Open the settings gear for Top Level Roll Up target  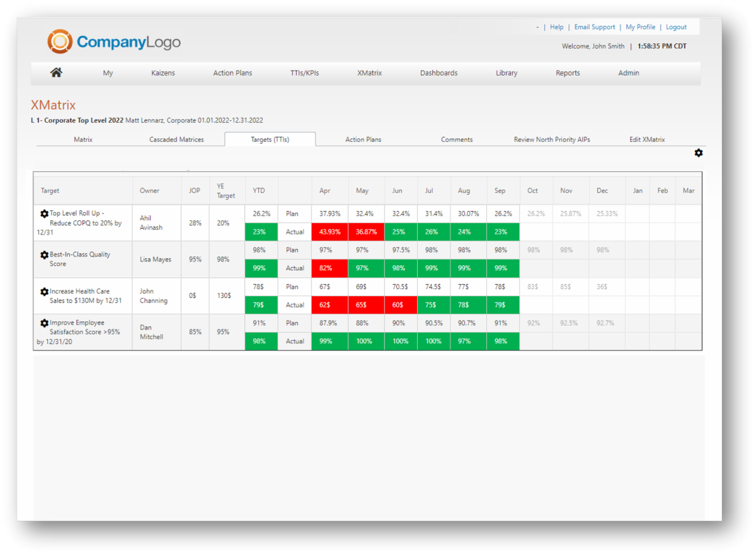click(x=43, y=215)
